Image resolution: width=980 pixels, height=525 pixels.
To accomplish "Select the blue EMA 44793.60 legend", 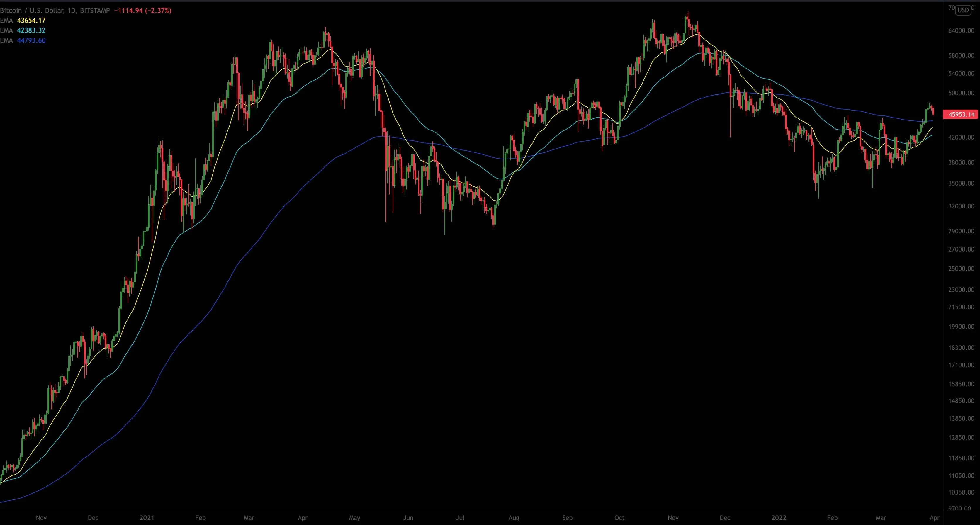I will 23,40.
